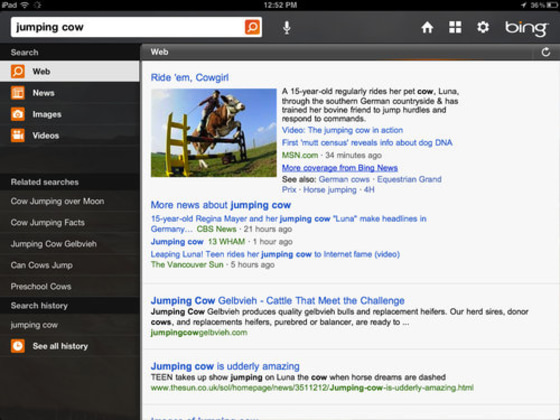Click the thesun.co.uk result URL
This screenshot has height=420, width=560.
[x=312, y=388]
